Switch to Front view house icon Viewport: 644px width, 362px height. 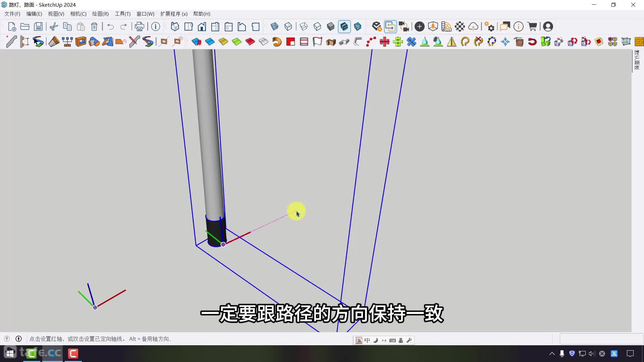[x=202, y=26]
